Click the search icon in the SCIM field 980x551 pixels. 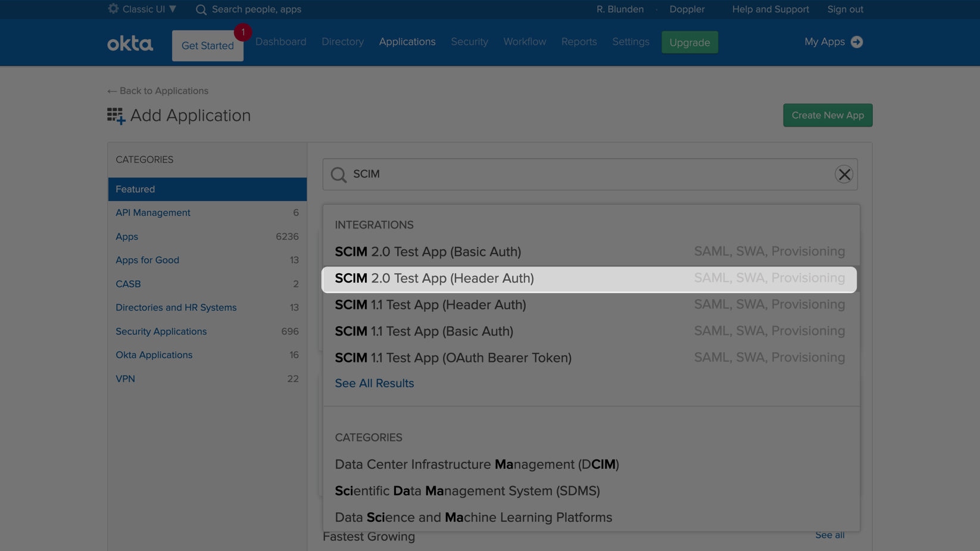coord(339,174)
